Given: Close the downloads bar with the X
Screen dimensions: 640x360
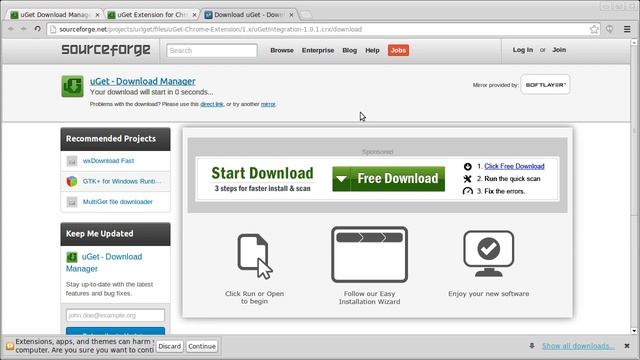Looking at the screenshot, I should (x=627, y=346).
